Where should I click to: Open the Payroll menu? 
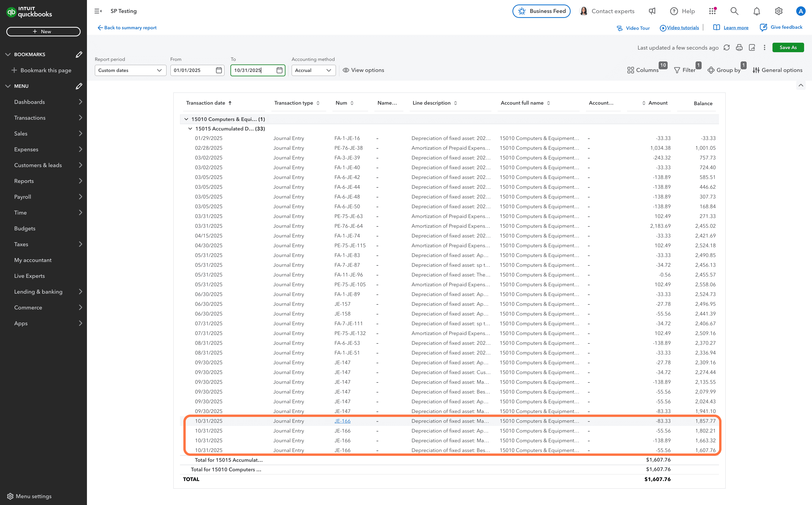coord(22,197)
